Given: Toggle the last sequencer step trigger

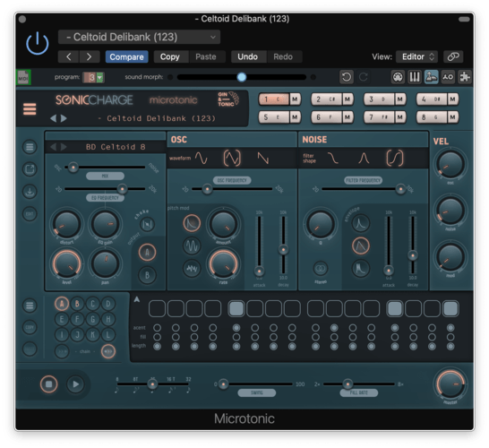Looking at the screenshot, I should [x=450, y=308].
